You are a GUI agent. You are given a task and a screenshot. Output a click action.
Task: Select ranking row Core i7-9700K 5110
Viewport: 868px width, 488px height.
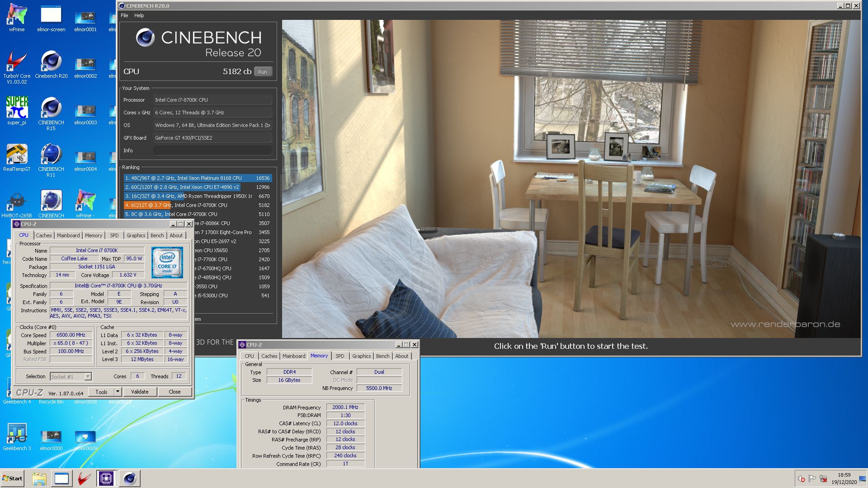click(x=198, y=214)
